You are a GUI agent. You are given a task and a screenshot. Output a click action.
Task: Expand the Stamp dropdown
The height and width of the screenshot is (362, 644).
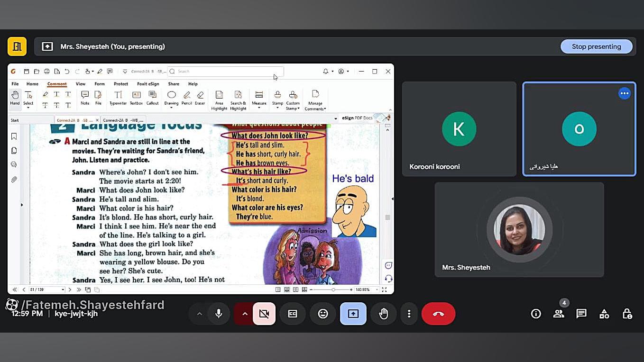pos(277,108)
